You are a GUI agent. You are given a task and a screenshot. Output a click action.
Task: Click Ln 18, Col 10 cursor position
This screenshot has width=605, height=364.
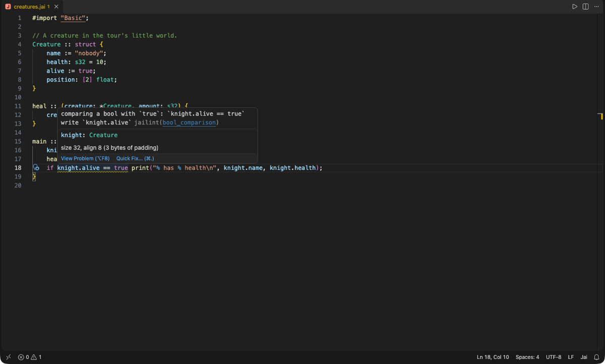(493, 357)
